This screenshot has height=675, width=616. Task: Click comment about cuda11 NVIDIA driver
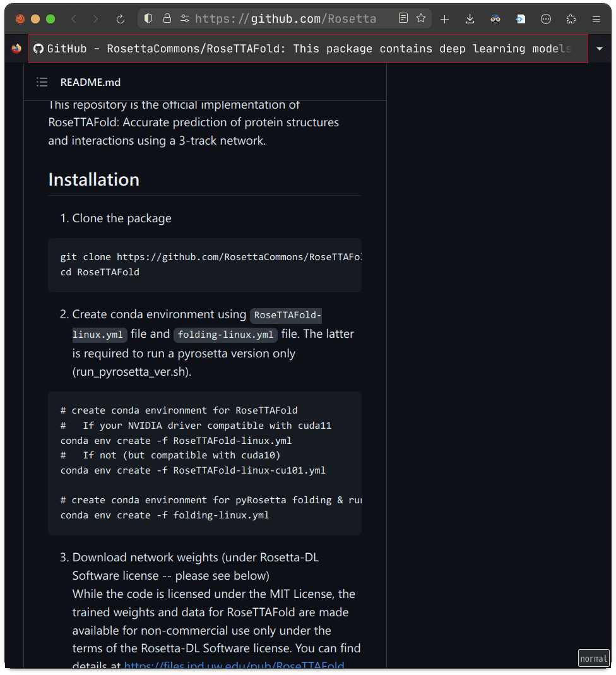(x=196, y=426)
